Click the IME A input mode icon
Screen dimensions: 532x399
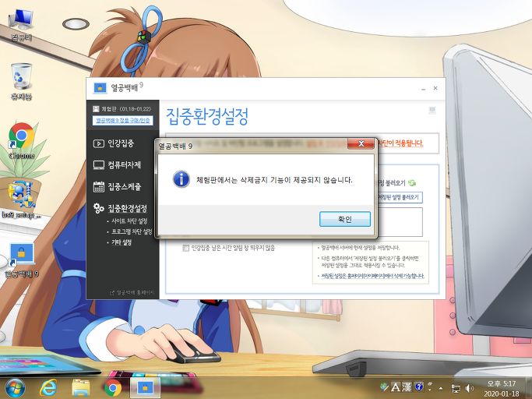click(395, 387)
